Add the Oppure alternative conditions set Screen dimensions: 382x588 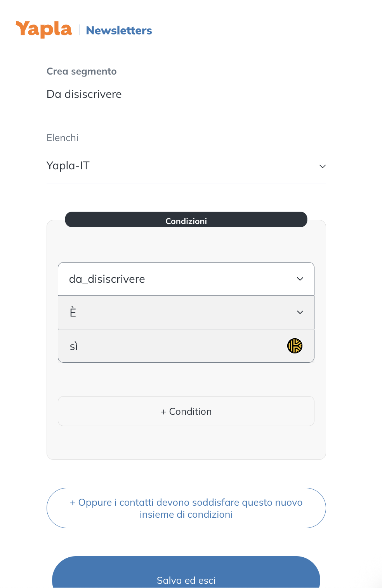click(186, 508)
